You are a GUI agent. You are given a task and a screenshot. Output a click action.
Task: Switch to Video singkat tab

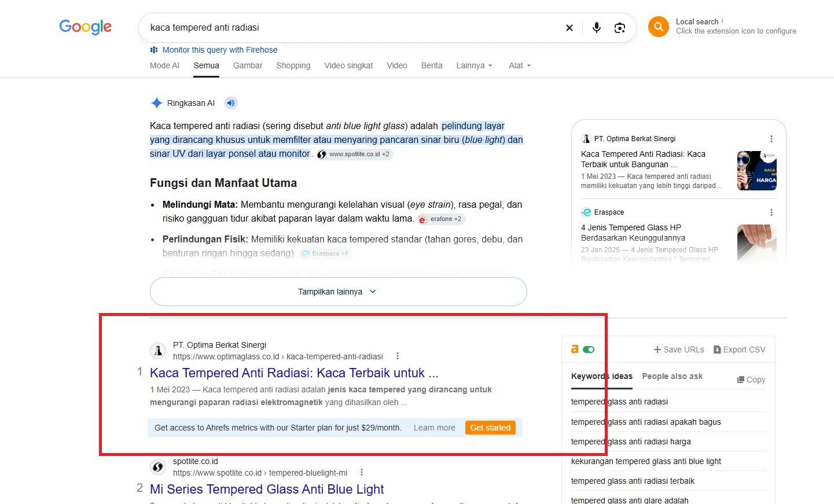(x=348, y=65)
